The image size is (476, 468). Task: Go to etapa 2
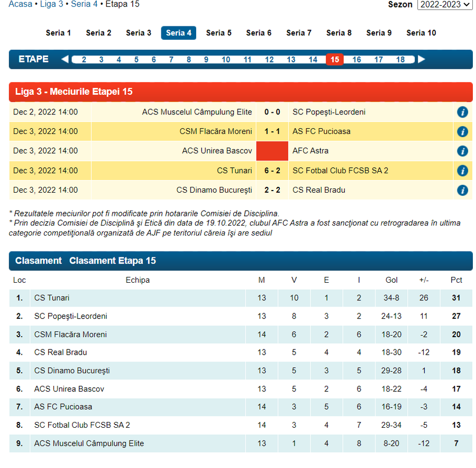pos(84,60)
